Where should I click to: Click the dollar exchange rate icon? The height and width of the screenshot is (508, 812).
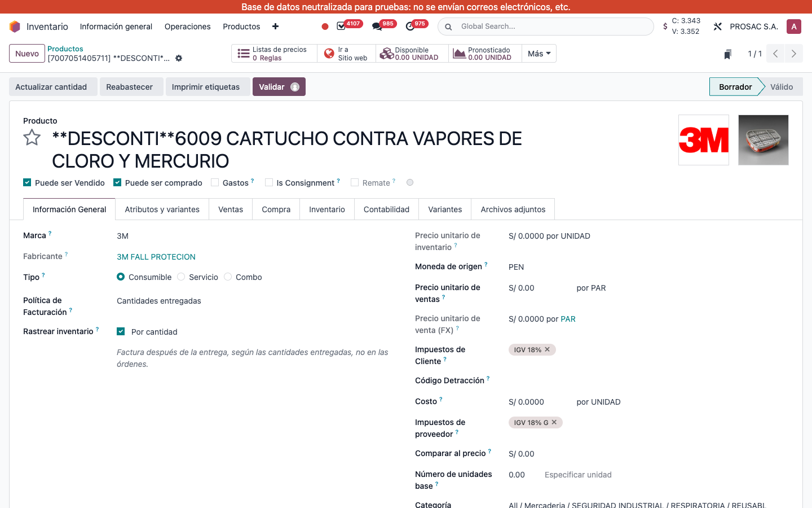pos(665,27)
